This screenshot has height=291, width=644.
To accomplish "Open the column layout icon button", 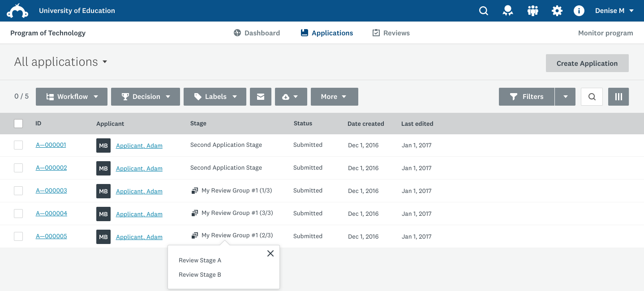I will point(618,97).
